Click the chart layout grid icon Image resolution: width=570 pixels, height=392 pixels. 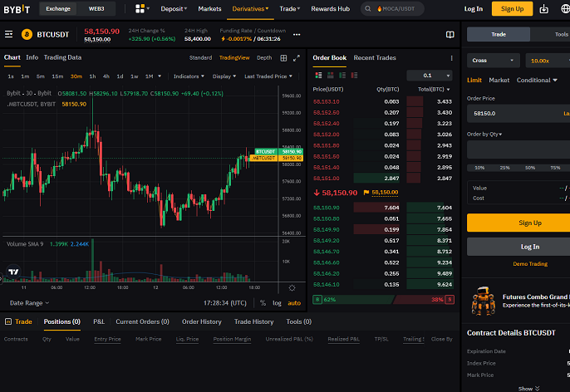click(283, 58)
